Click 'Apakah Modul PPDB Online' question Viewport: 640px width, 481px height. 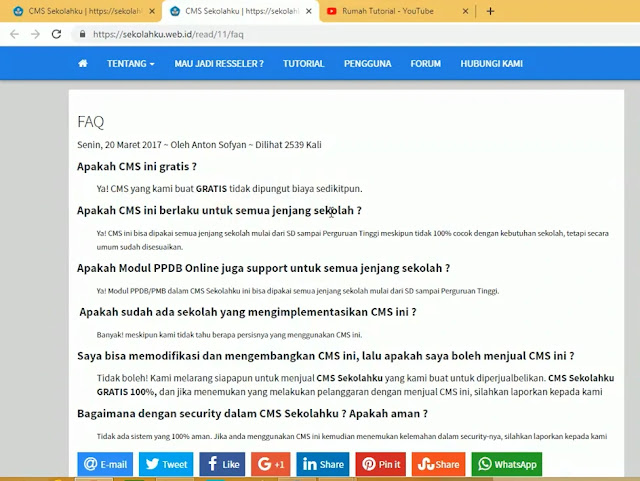(263, 268)
